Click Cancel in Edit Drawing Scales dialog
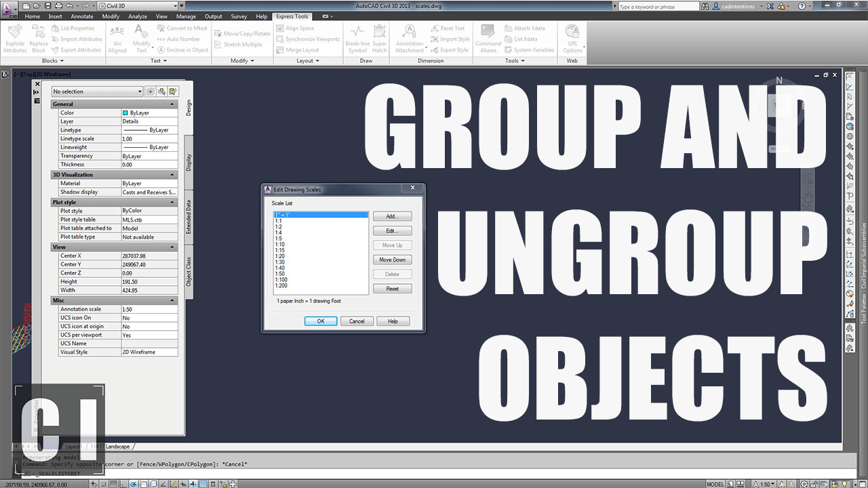This screenshot has height=488, width=868. coord(357,321)
